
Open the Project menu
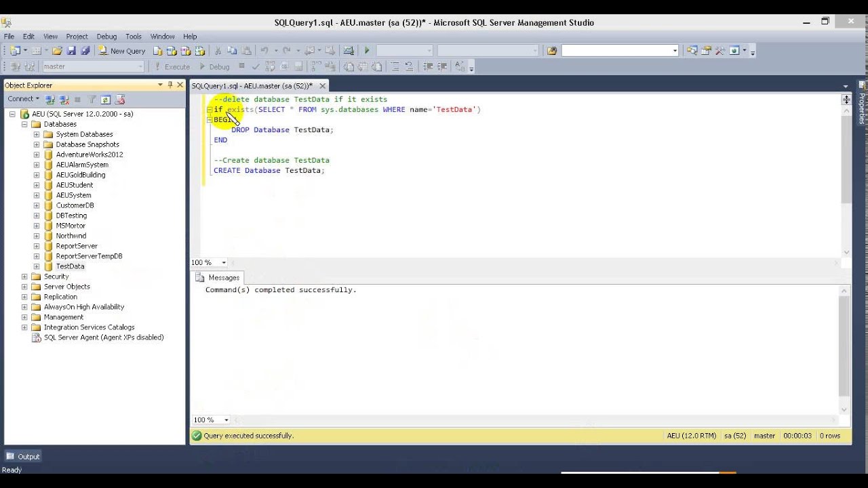tap(77, 37)
